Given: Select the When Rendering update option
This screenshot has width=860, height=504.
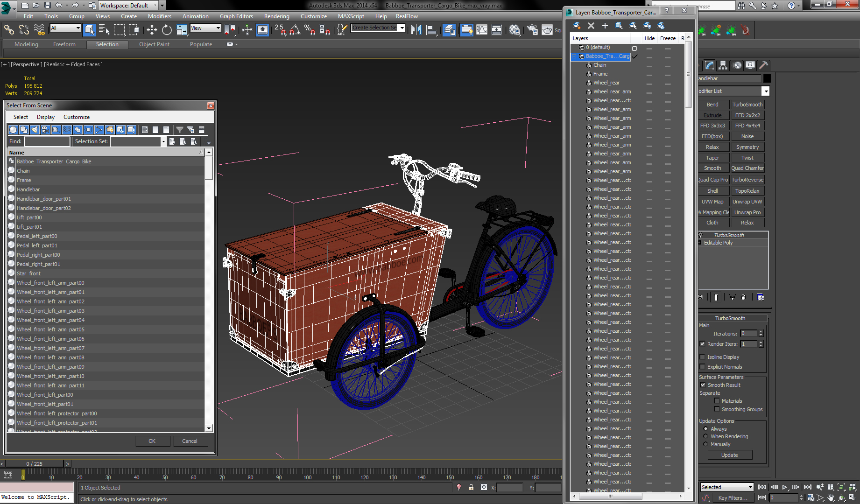Looking at the screenshot, I should coord(705,436).
